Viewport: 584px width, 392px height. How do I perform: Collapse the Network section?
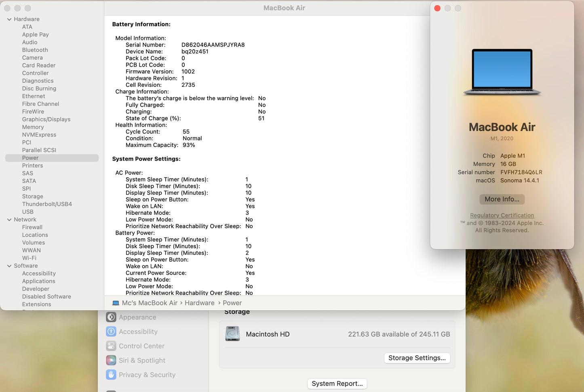pos(9,219)
